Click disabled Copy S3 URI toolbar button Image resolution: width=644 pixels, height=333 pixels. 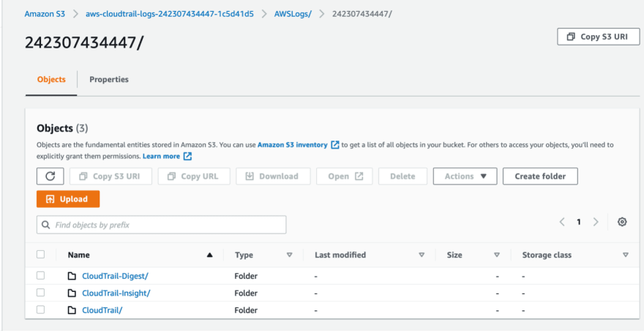[x=111, y=176]
